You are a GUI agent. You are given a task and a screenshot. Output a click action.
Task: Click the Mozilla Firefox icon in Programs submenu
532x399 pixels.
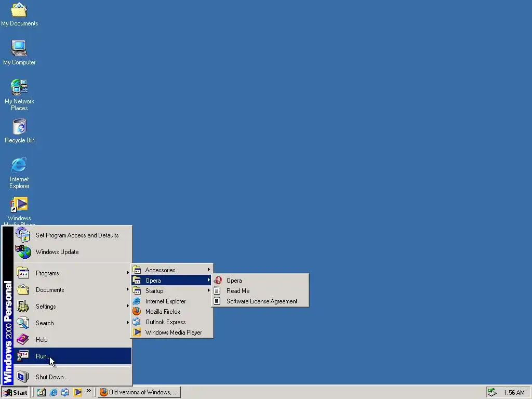pos(137,312)
